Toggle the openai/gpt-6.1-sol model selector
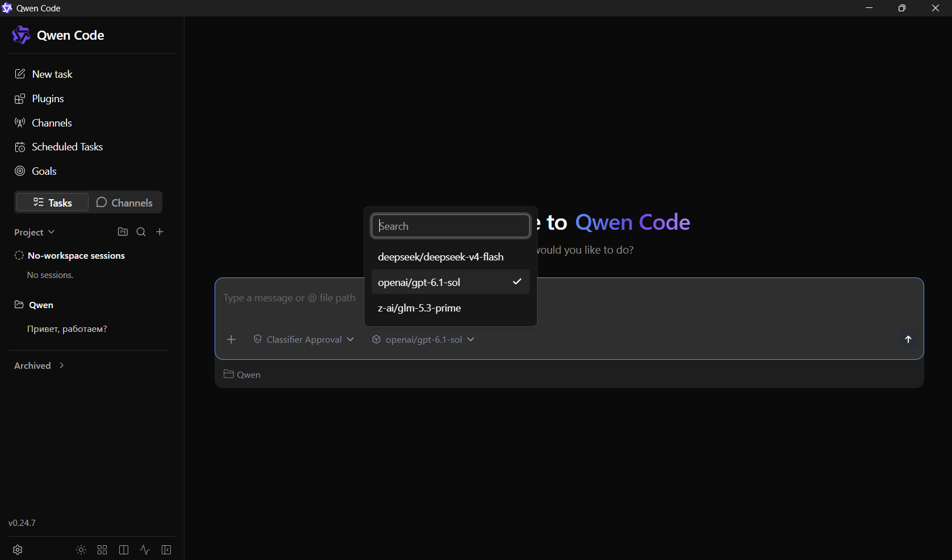This screenshot has height=560, width=952. pyautogui.click(x=423, y=339)
